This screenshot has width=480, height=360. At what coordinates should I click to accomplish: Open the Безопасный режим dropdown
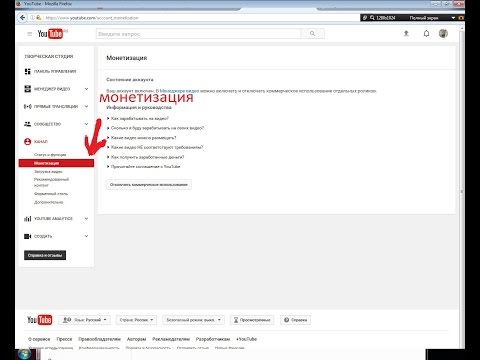tap(193, 320)
